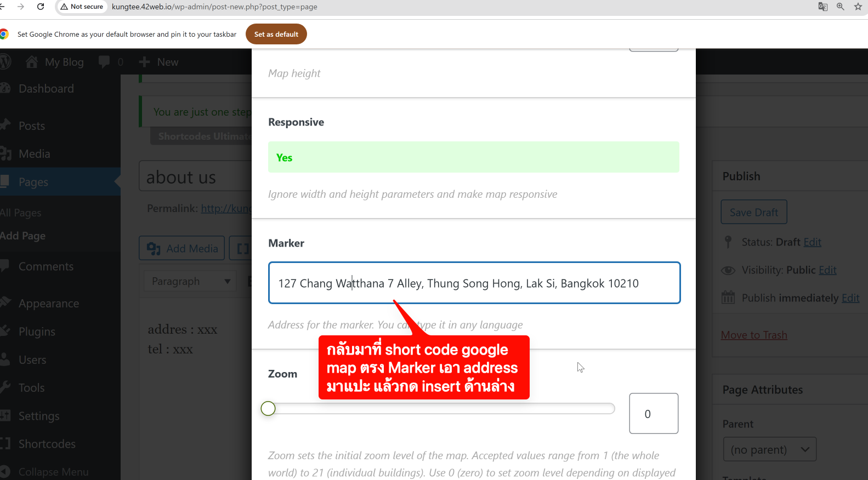Click the New plus icon in admin bar
The image size is (868, 480).
[144, 62]
